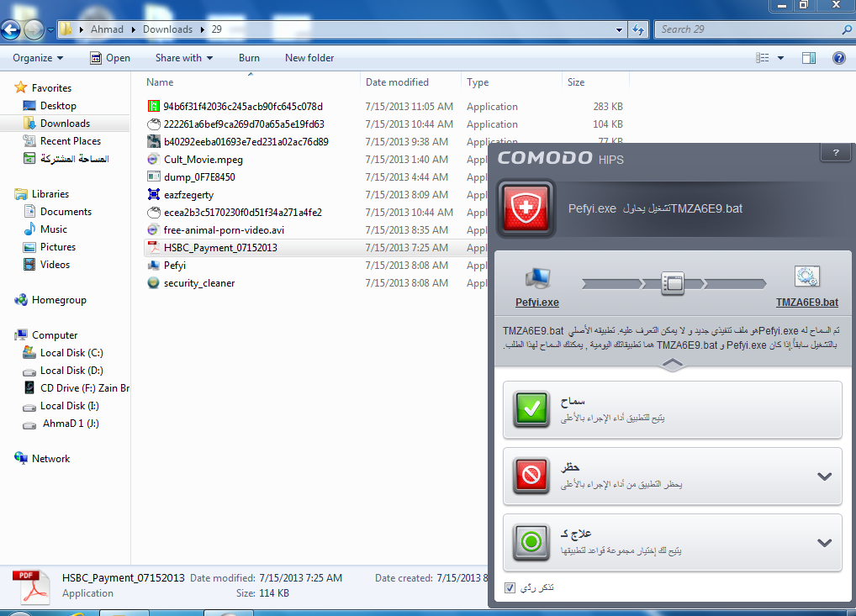Click the Open toolbar button

click(109, 58)
